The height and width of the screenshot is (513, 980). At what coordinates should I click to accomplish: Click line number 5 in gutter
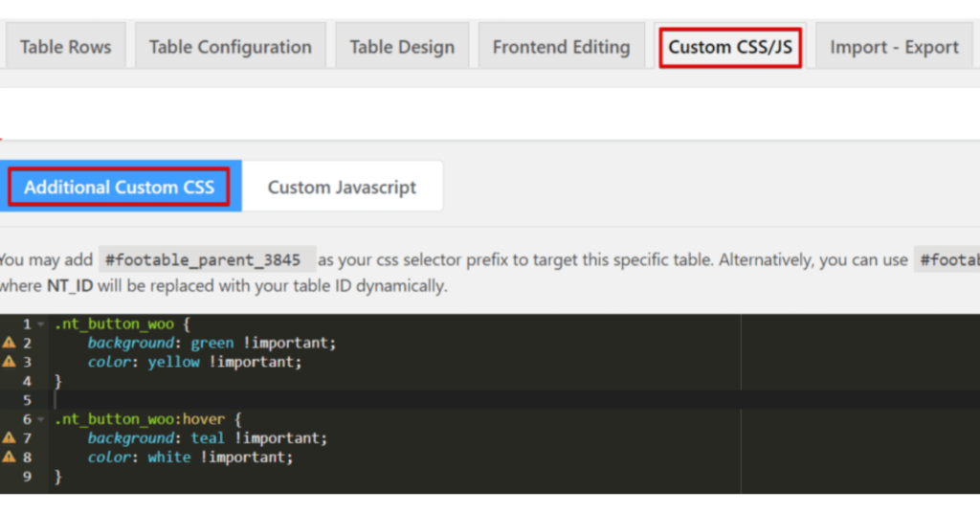(27, 400)
